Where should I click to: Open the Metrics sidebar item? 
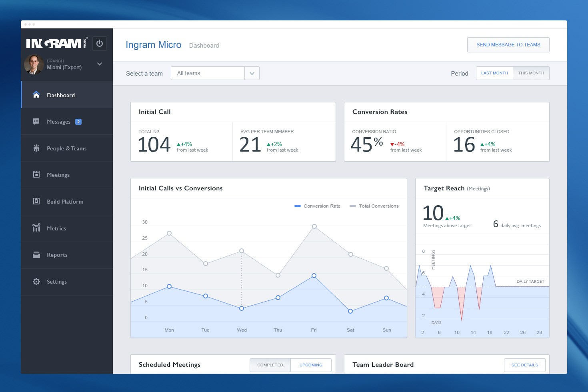(67, 228)
